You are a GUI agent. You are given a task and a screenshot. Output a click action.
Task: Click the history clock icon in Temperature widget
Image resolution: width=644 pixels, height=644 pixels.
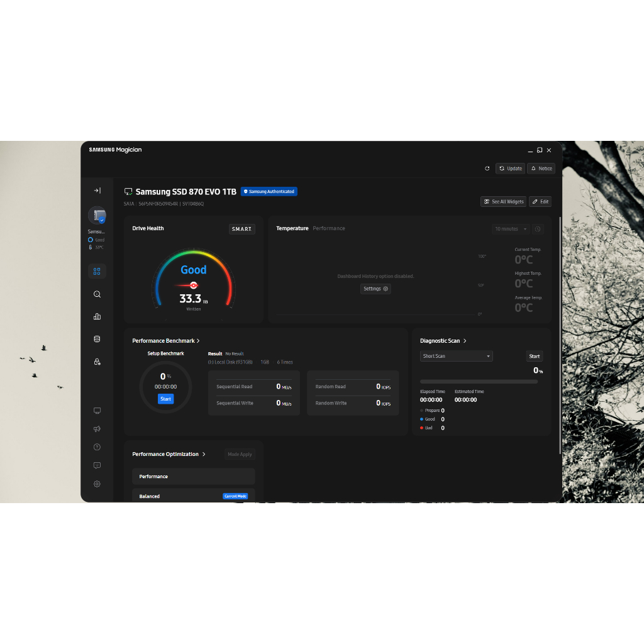(x=538, y=229)
